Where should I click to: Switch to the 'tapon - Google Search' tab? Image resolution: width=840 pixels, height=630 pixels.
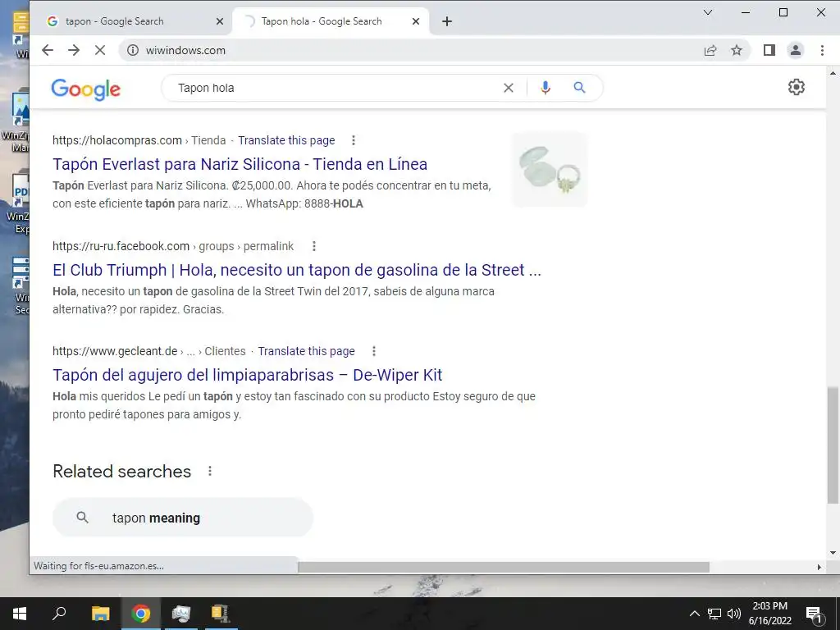[x=132, y=21]
